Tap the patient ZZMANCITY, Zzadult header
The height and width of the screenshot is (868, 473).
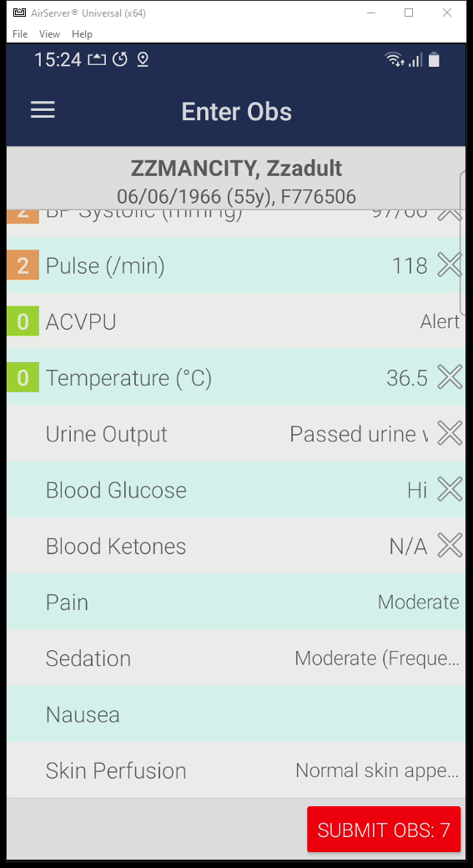point(236,168)
